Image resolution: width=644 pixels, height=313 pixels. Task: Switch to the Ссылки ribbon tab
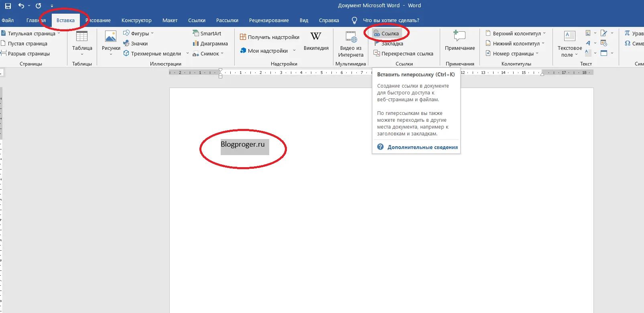point(197,20)
